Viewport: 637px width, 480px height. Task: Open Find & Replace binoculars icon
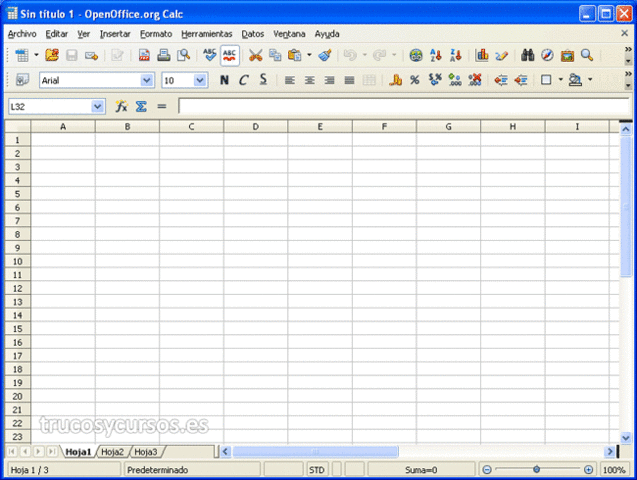pyautogui.click(x=528, y=55)
